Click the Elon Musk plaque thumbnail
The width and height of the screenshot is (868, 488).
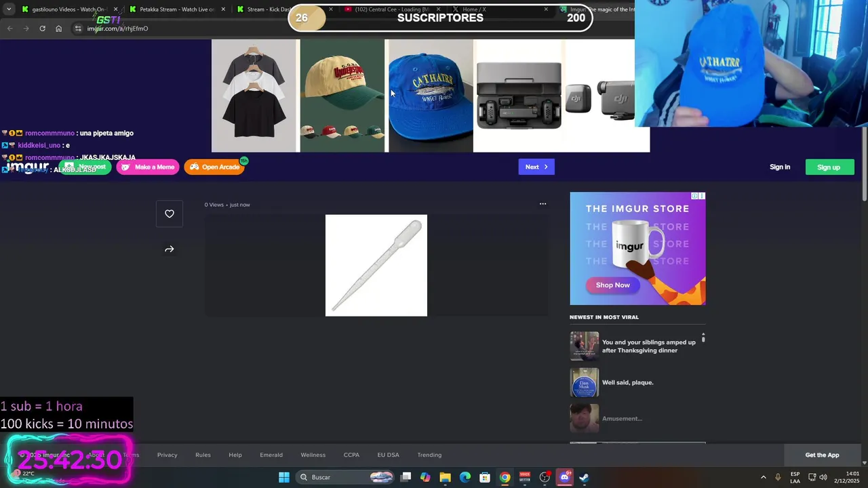[585, 382]
